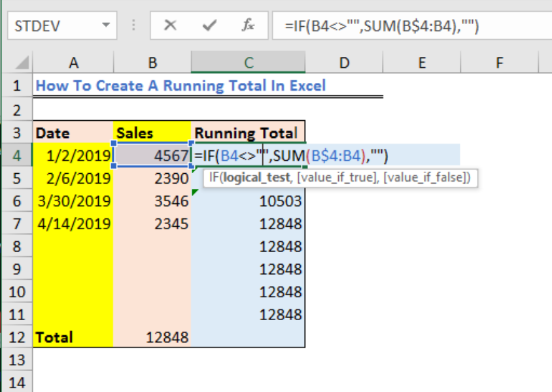The height and width of the screenshot is (392, 552).
Task: Select column D header
Action: 344,63
